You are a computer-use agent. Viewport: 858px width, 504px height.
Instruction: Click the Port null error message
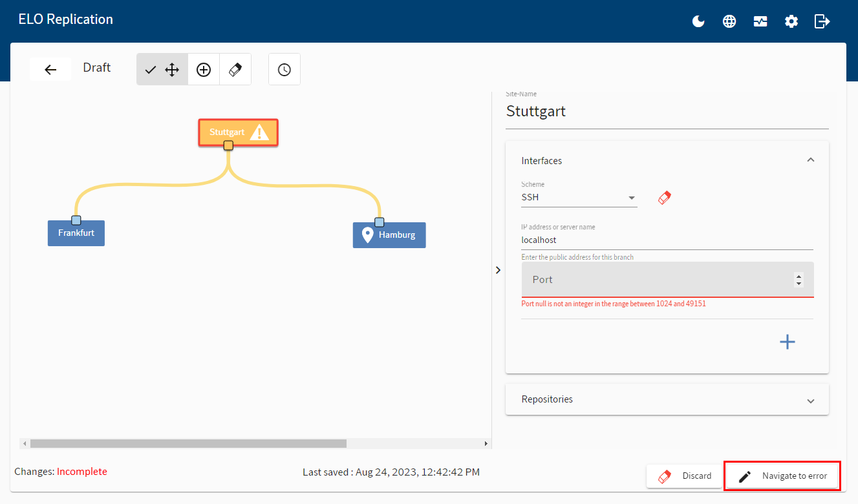pyautogui.click(x=614, y=304)
